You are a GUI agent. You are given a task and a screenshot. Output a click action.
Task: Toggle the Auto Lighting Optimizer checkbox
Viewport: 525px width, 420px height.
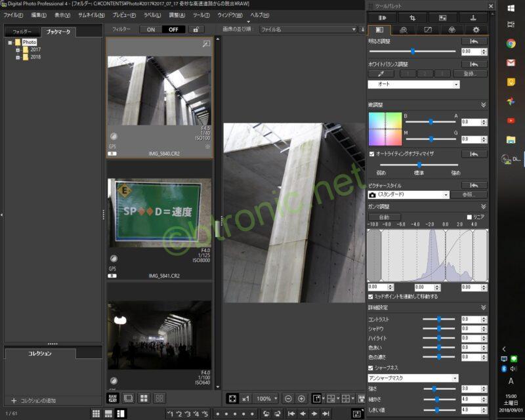(x=371, y=154)
